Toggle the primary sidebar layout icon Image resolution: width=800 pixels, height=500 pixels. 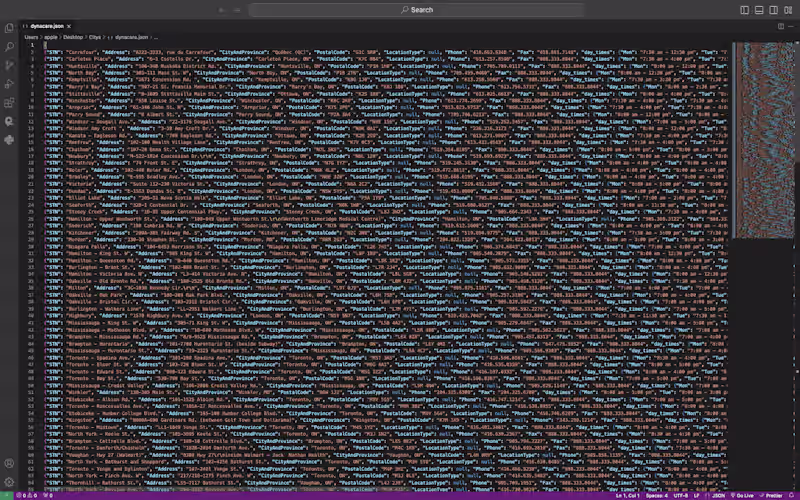[744, 10]
